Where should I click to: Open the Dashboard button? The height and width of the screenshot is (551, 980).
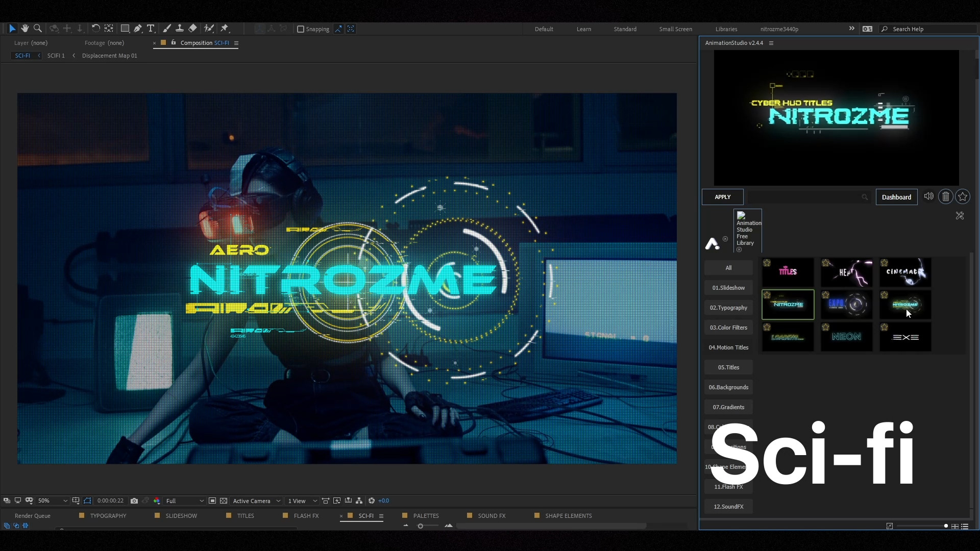[896, 197]
